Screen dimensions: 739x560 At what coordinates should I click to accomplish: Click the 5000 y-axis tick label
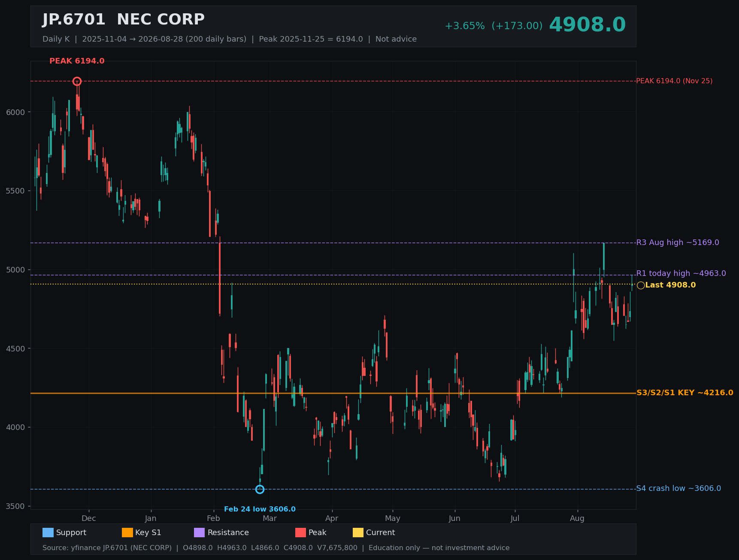tap(15, 270)
